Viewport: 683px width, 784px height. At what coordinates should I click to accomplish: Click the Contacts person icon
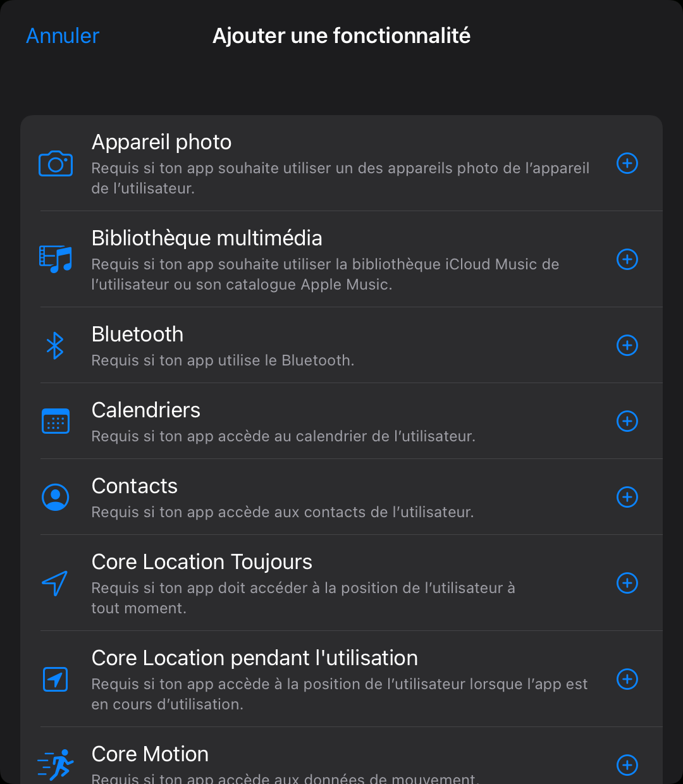pyautogui.click(x=56, y=497)
